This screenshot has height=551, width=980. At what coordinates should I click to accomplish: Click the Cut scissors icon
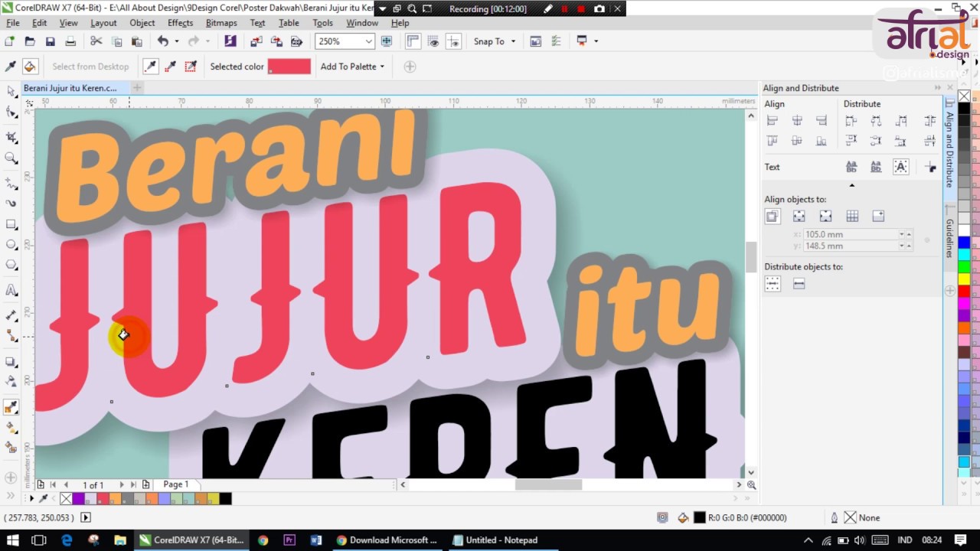coord(96,41)
